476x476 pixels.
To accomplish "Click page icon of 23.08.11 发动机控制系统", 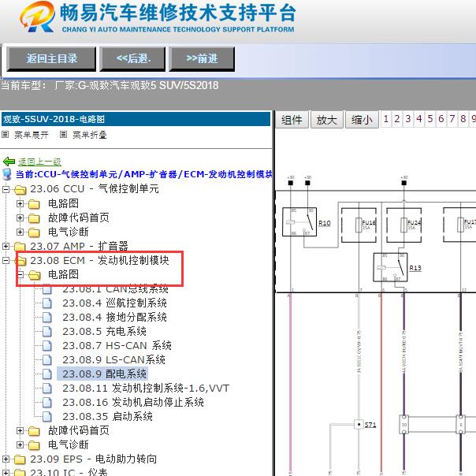I will 47,389.
